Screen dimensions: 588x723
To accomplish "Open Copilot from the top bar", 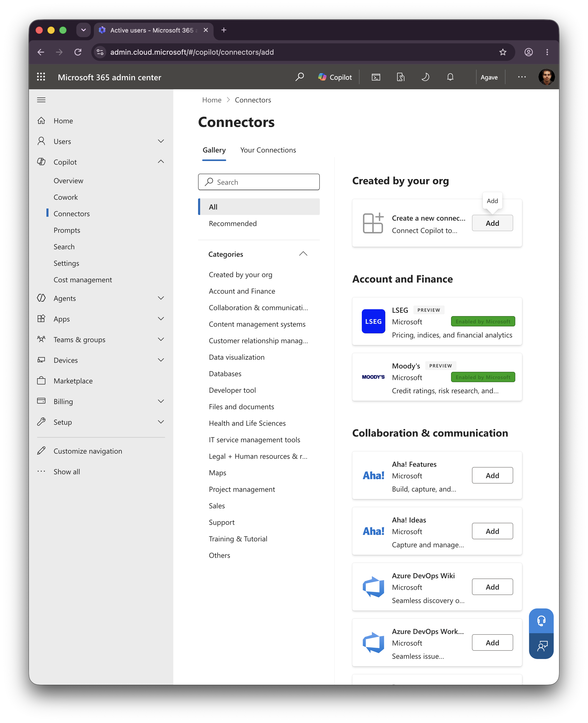I will coord(335,77).
